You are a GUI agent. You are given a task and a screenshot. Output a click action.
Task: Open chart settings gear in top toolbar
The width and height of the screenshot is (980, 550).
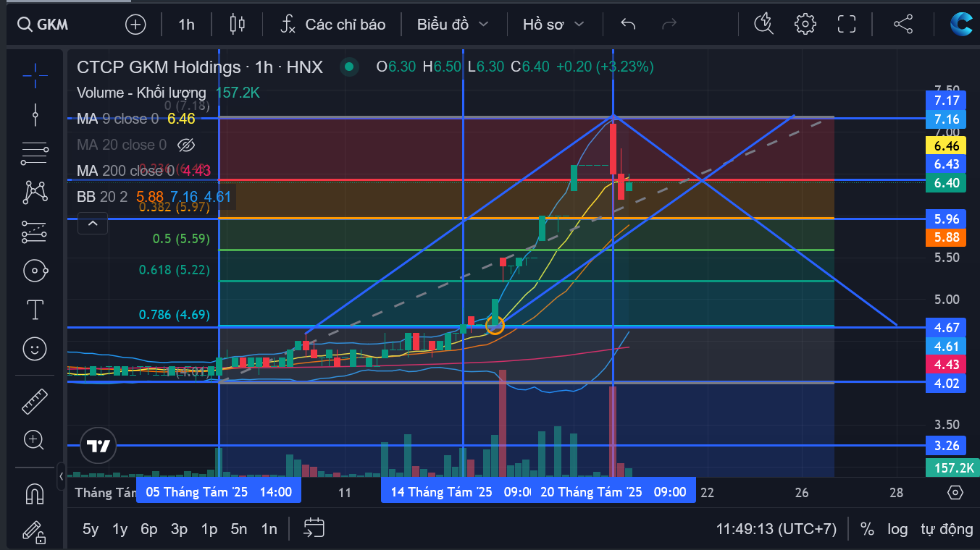[x=805, y=24]
